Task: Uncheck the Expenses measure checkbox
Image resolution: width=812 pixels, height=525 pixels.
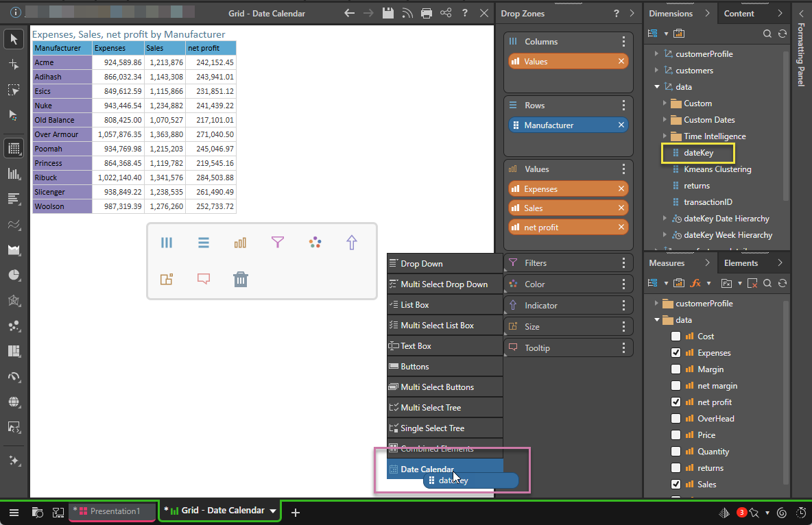Action: click(x=676, y=353)
